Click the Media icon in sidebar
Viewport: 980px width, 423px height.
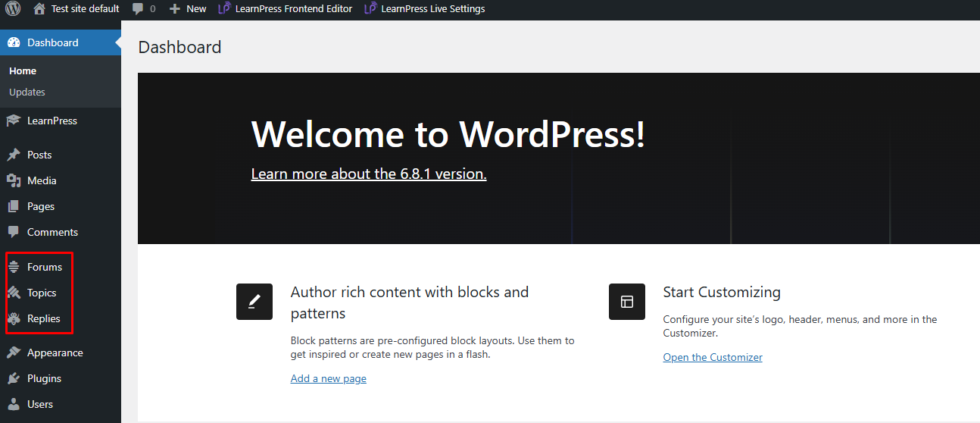(x=14, y=180)
